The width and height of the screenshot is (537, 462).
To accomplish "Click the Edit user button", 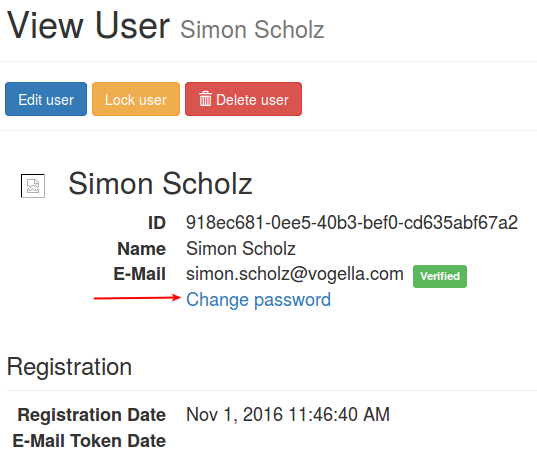I will (46, 99).
